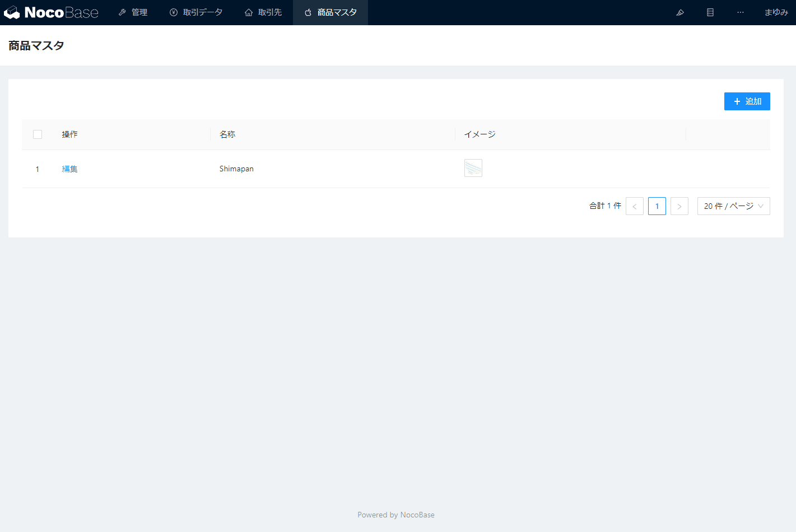Expand the 20 件 / ページ page size dropdown
796x532 pixels.
click(733, 206)
